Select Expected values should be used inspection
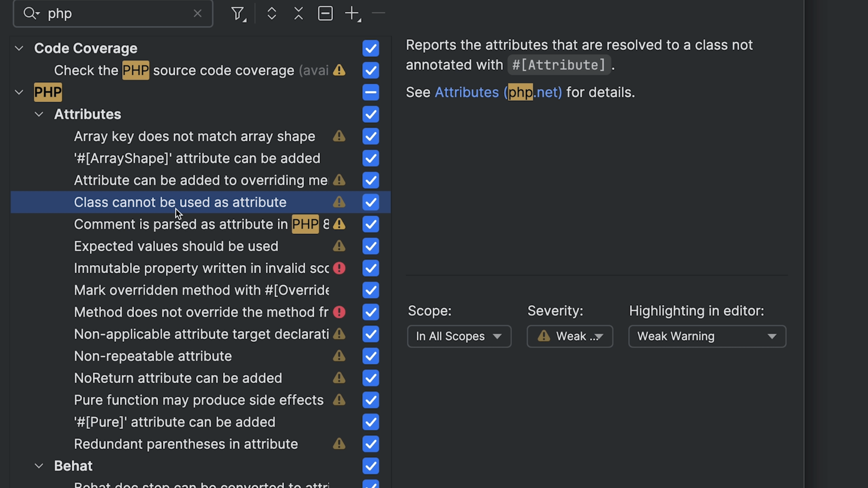The height and width of the screenshot is (488, 868). (176, 246)
